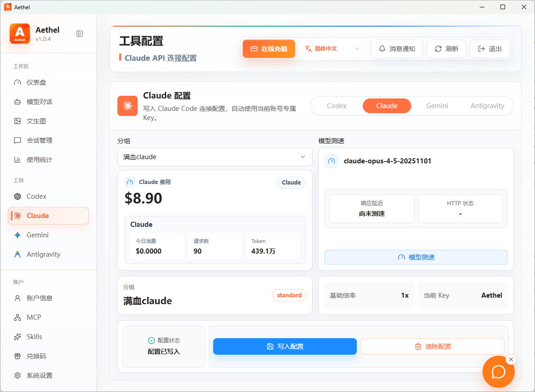Click the 写入配置 write config button

click(285, 346)
